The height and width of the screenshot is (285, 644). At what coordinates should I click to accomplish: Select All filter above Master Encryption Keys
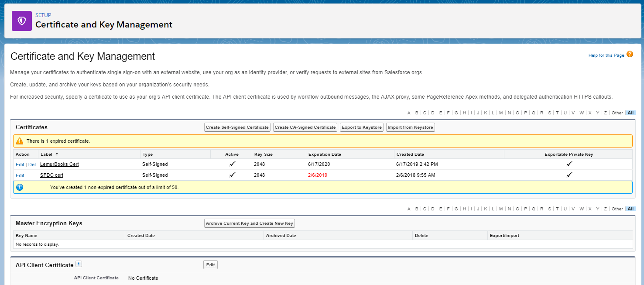630,209
